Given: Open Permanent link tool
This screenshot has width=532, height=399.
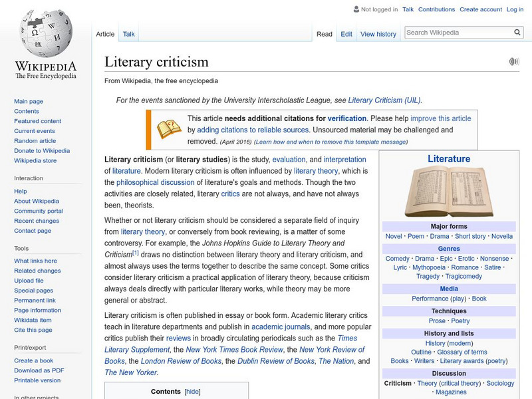Looking at the screenshot, I should coord(35,300).
